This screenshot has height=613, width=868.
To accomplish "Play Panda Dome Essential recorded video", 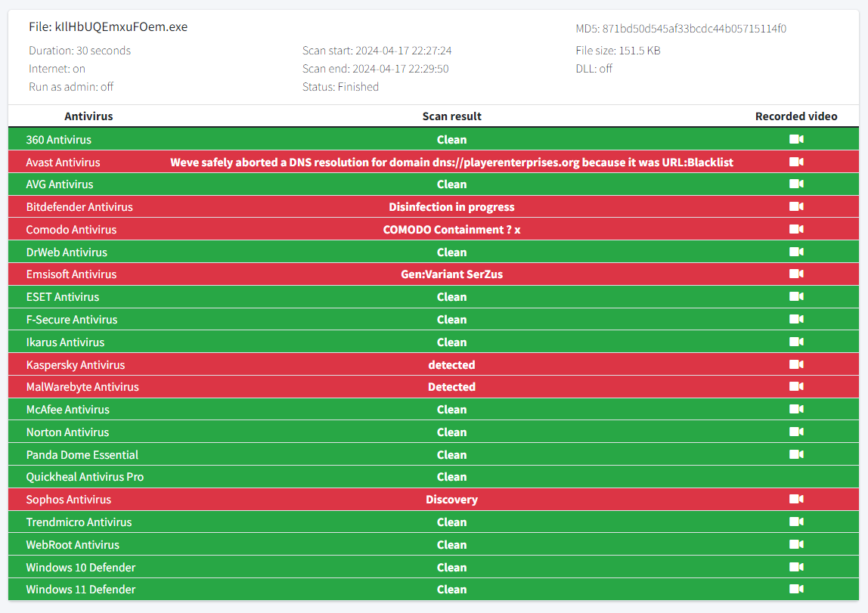I will 796,455.
